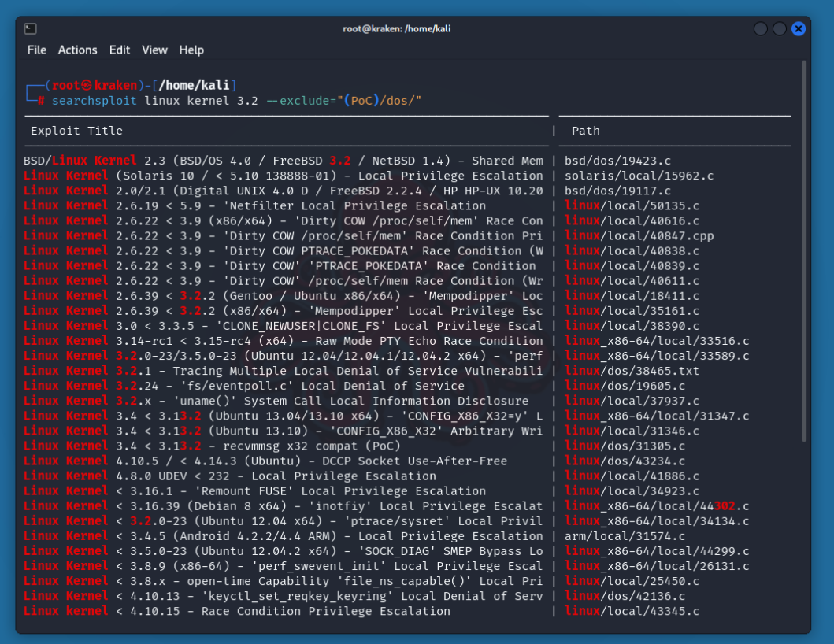Click the terminal icon in the title bar
The image size is (834, 644).
click(x=30, y=28)
